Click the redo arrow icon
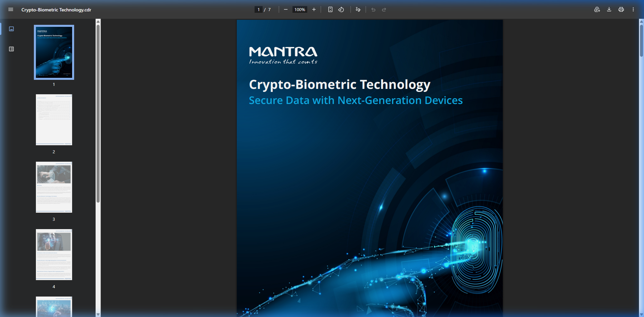 point(384,9)
